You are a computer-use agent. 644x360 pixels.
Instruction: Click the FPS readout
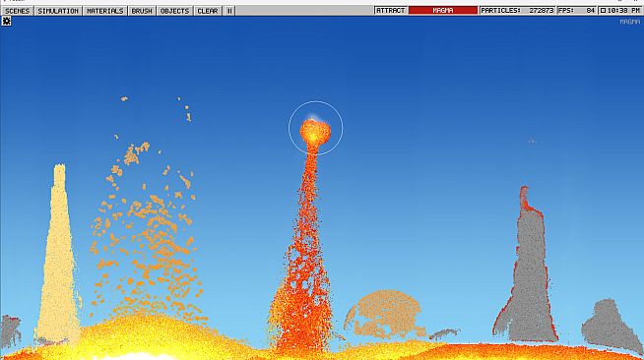point(577,10)
